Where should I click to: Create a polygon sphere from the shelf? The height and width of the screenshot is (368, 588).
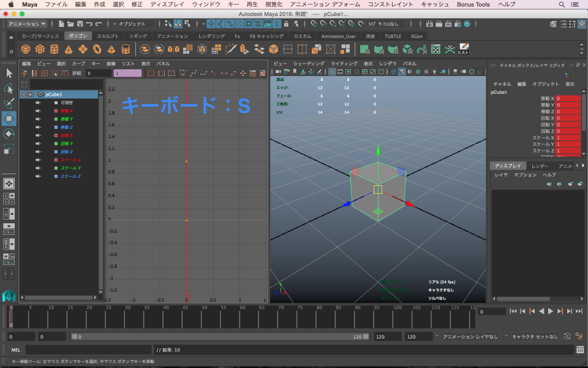point(26,49)
